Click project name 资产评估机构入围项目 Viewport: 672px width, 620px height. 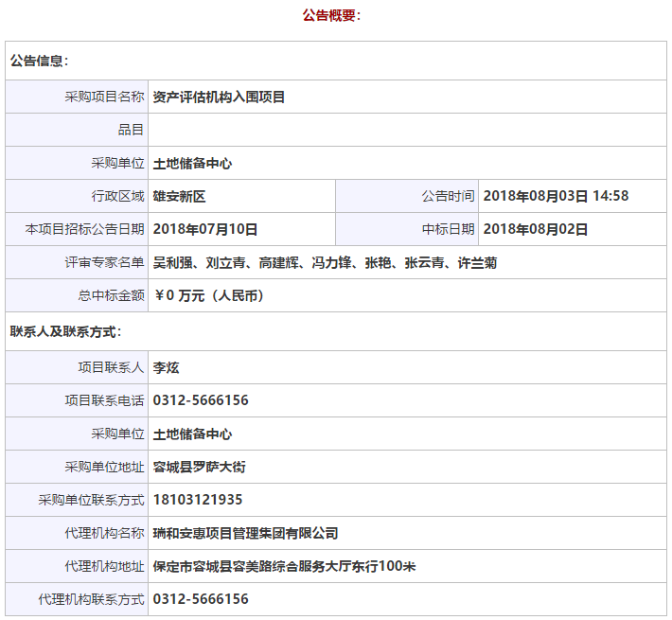click(x=219, y=97)
